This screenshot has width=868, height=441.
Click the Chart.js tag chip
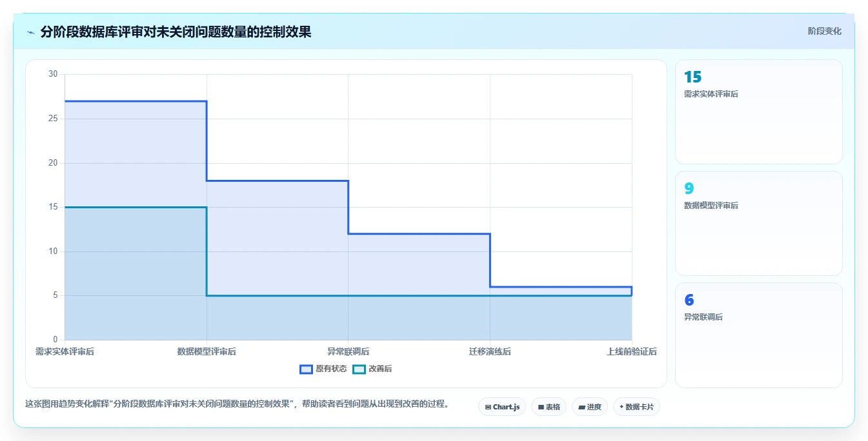[502, 407]
